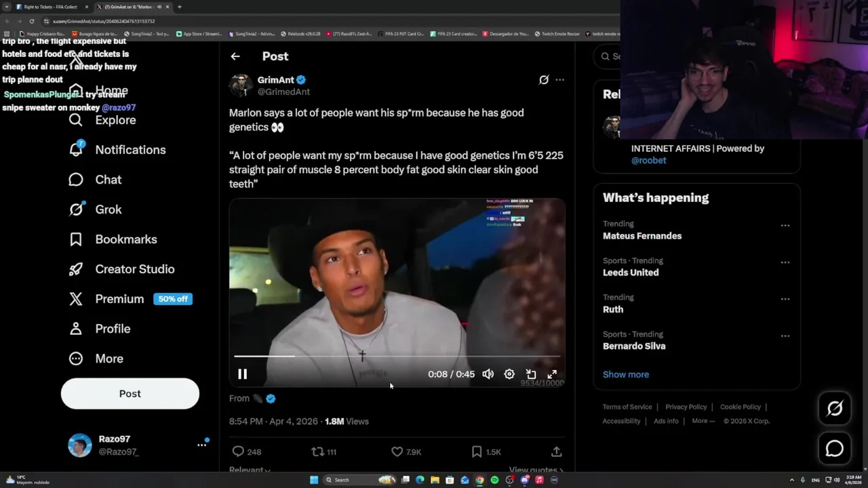868x488 pixels.
Task: Open options for Ruth trend
Action: 785,299
